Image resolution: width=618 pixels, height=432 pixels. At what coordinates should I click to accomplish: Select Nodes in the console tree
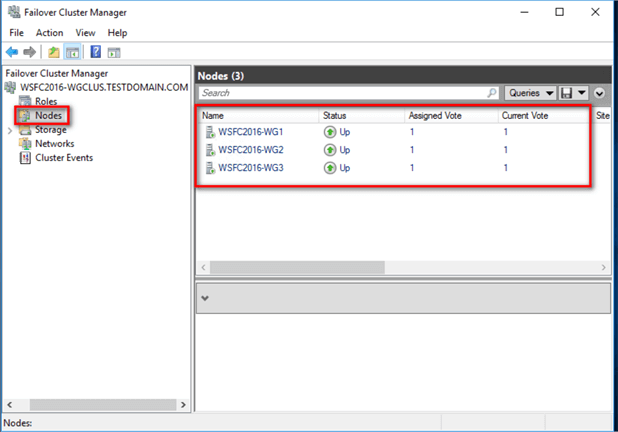coord(48,115)
